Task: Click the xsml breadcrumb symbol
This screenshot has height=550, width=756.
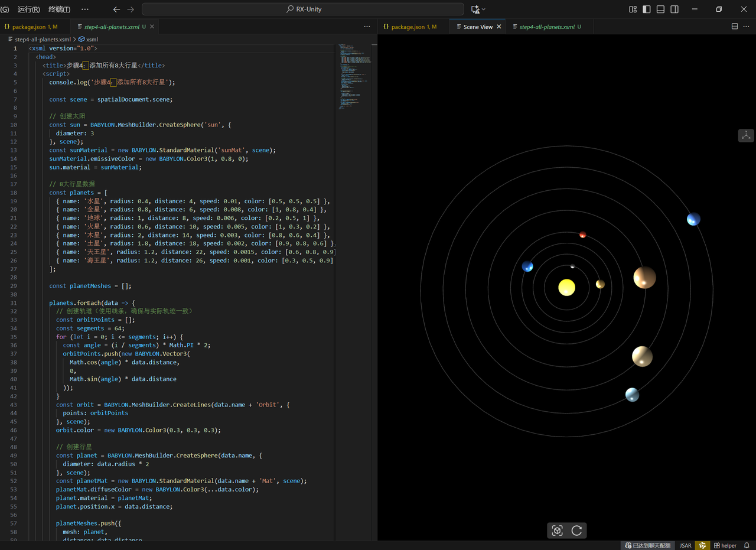Action: click(x=87, y=39)
